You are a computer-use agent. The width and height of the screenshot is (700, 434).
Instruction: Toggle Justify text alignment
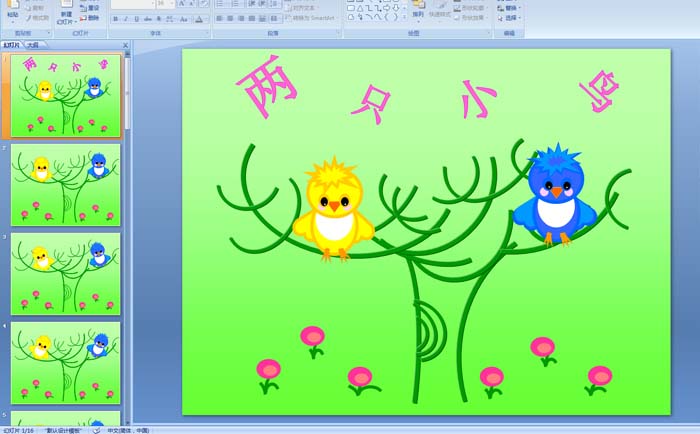coord(252,19)
